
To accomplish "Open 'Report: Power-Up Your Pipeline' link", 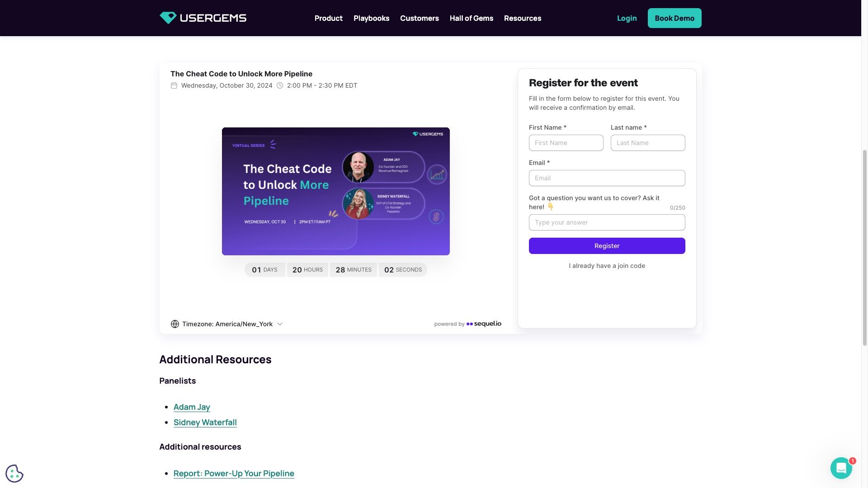I will pos(234,474).
